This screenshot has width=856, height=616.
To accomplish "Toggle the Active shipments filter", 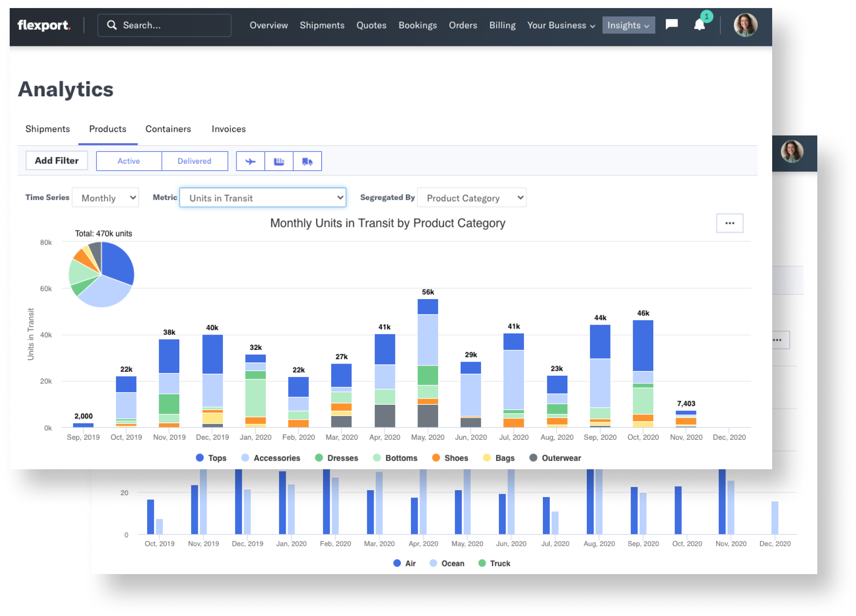I will (x=129, y=161).
